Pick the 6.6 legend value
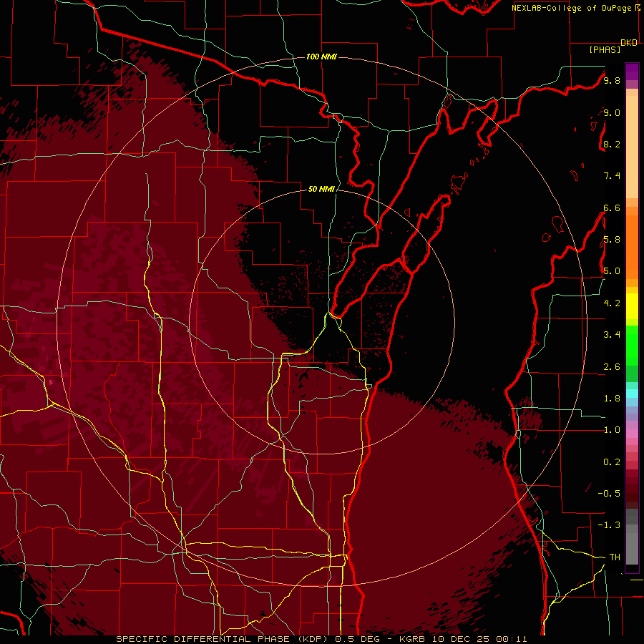Viewport: 644px width, 644px height. pos(612,208)
